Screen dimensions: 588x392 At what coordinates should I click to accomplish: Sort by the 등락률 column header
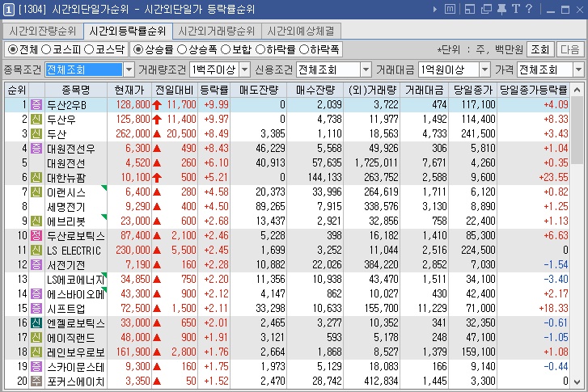click(x=214, y=90)
